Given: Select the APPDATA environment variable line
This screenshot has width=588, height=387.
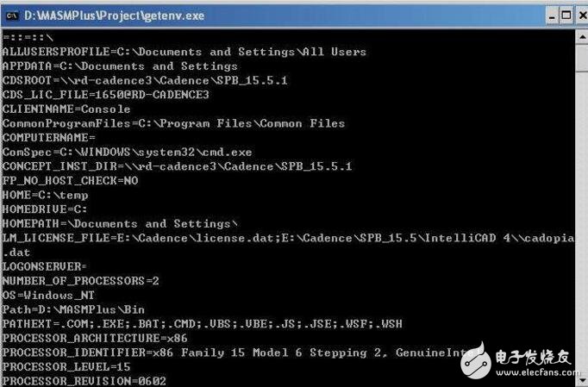Looking at the screenshot, I should click(120, 66).
